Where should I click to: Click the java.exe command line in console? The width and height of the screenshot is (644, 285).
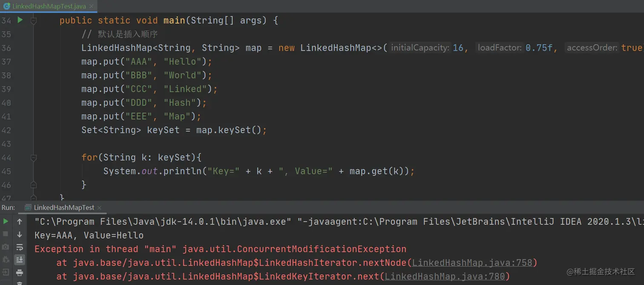pyautogui.click(x=339, y=221)
